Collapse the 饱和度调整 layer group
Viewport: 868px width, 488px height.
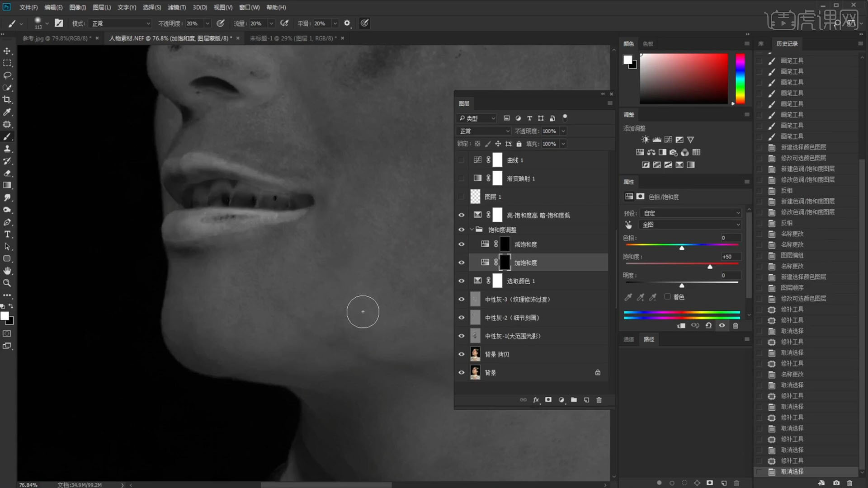(x=472, y=230)
